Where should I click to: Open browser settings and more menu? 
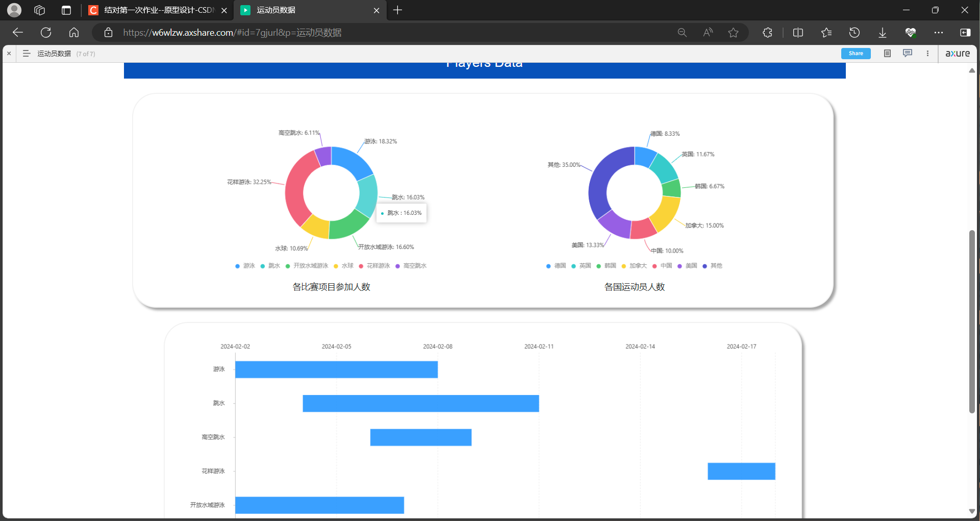click(938, 33)
